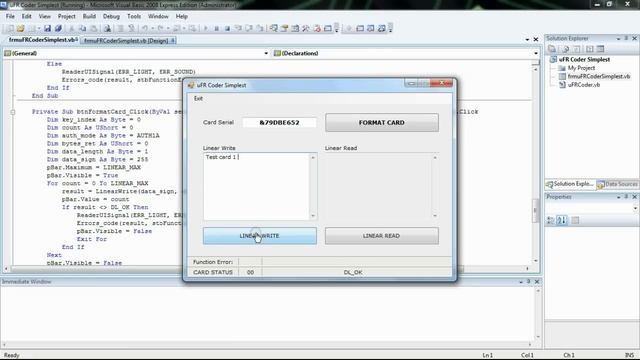Viewport: 640px width, 360px height.
Task: Click the Stop Debugging icon
Action: (227, 28)
